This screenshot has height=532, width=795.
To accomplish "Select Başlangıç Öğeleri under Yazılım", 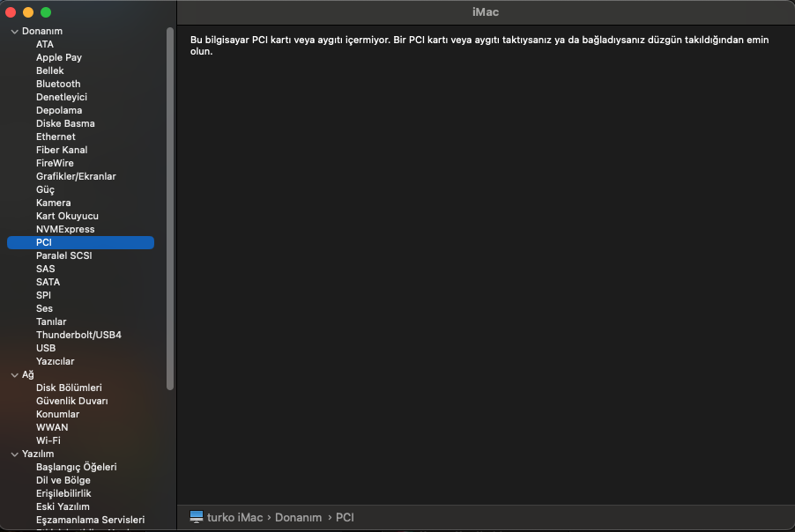I will point(76,467).
